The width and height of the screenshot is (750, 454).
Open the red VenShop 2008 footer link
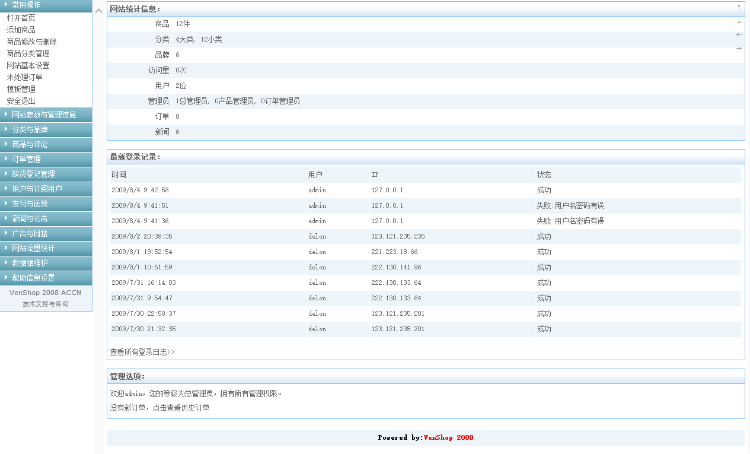click(449, 437)
